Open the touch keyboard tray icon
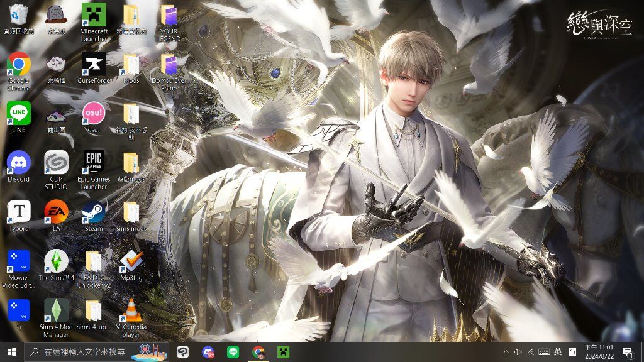Screen dimensions: 644x362 pos(544,352)
